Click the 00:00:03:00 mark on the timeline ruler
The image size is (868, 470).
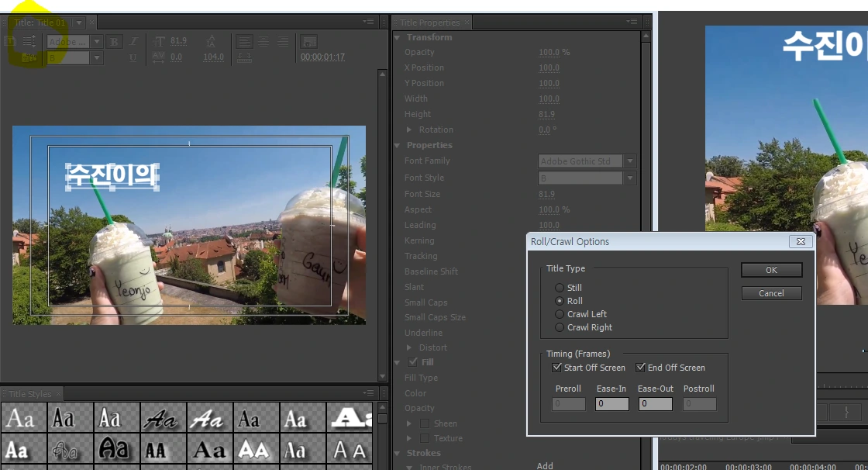[x=749, y=467]
